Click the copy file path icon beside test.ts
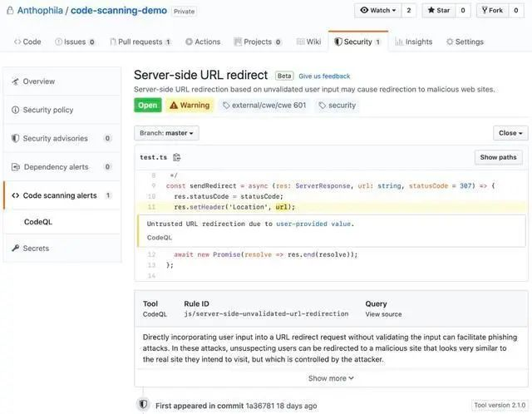532x414 pixels. pyautogui.click(x=176, y=157)
